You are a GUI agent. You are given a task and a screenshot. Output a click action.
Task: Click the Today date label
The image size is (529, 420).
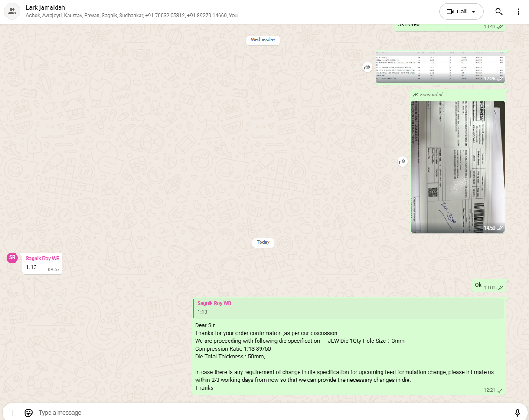263,243
